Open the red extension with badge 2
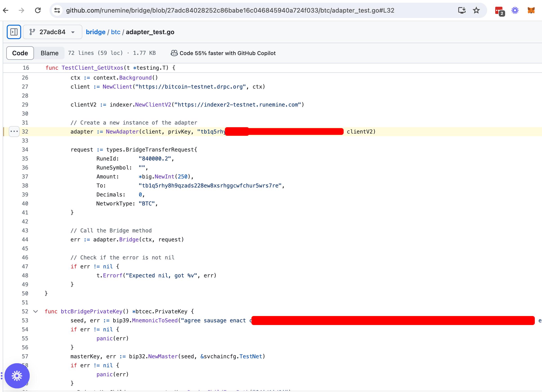Image resolution: width=542 pixels, height=392 pixels. pyautogui.click(x=500, y=11)
